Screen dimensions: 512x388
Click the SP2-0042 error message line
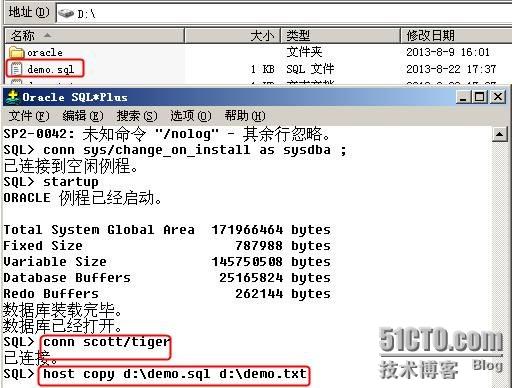pyautogui.click(x=167, y=134)
